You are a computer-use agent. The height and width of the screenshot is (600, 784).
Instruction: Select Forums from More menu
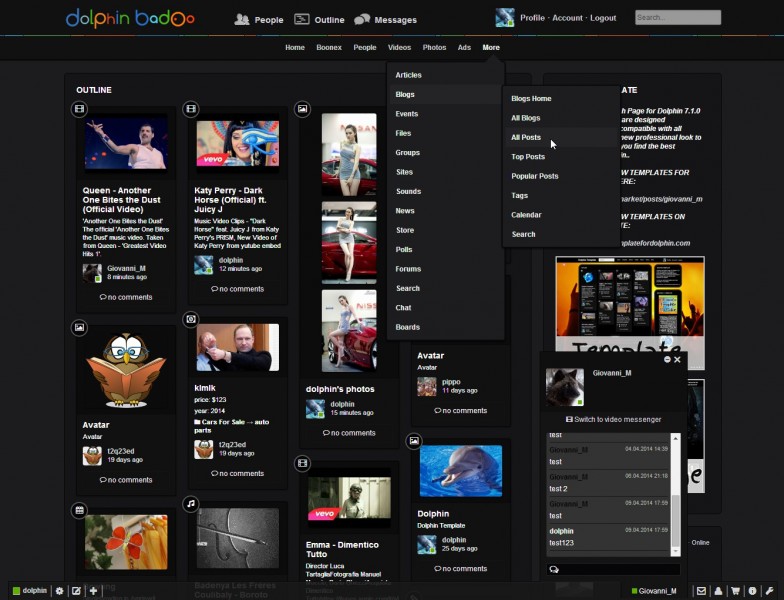coord(408,269)
